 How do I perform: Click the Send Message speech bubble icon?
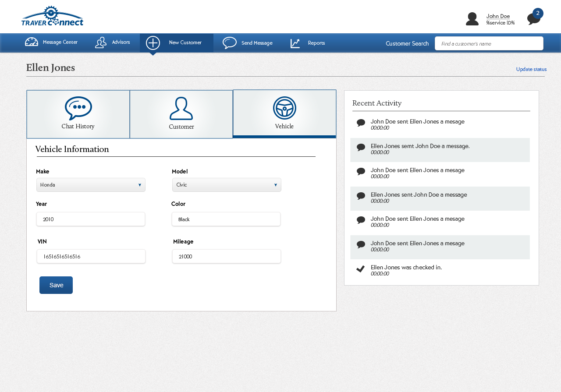tap(230, 43)
